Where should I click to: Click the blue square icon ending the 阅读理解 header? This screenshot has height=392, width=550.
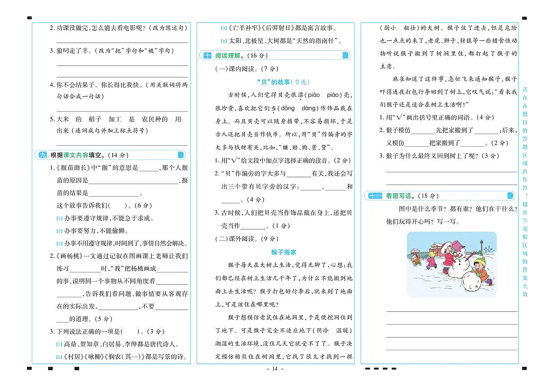[x=346, y=55]
